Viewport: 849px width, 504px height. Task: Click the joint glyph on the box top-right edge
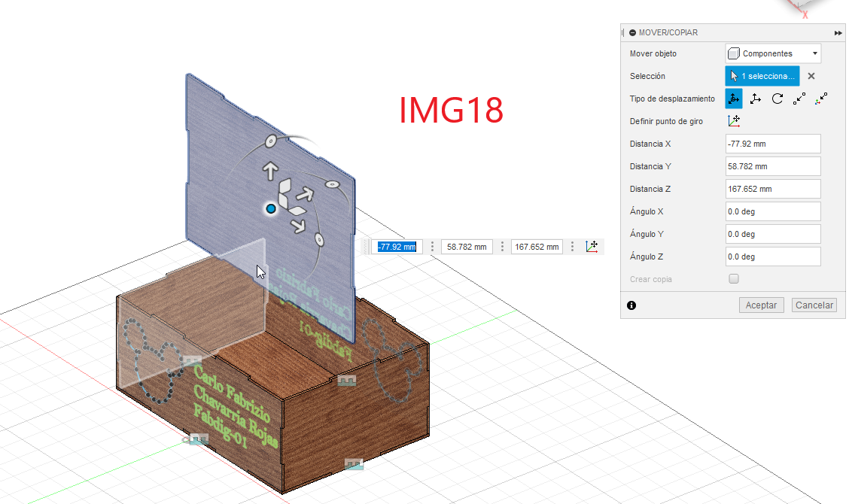[x=346, y=381]
